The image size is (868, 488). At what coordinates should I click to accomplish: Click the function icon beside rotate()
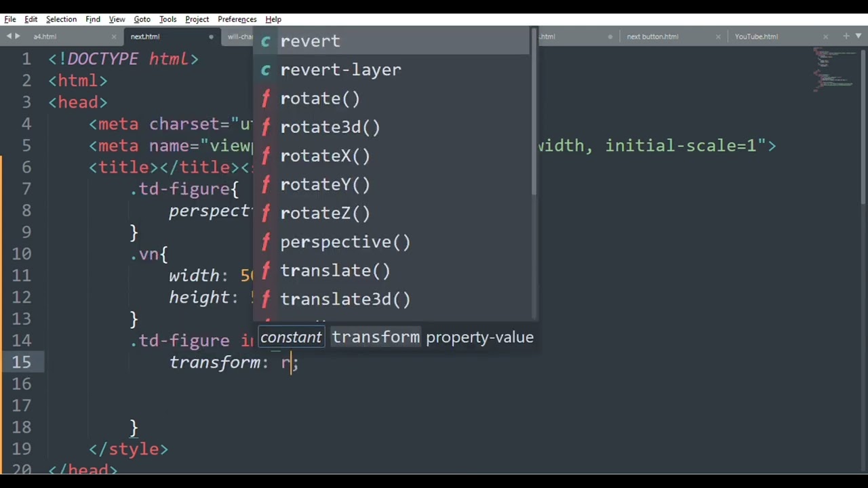tap(266, 98)
